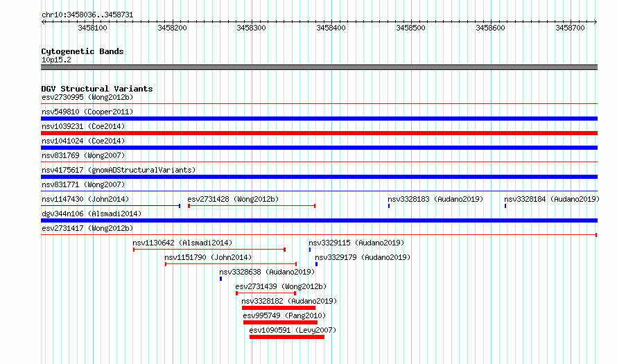
Task: Select the nsv3328183 small blue marker
Action: pyautogui.click(x=389, y=206)
